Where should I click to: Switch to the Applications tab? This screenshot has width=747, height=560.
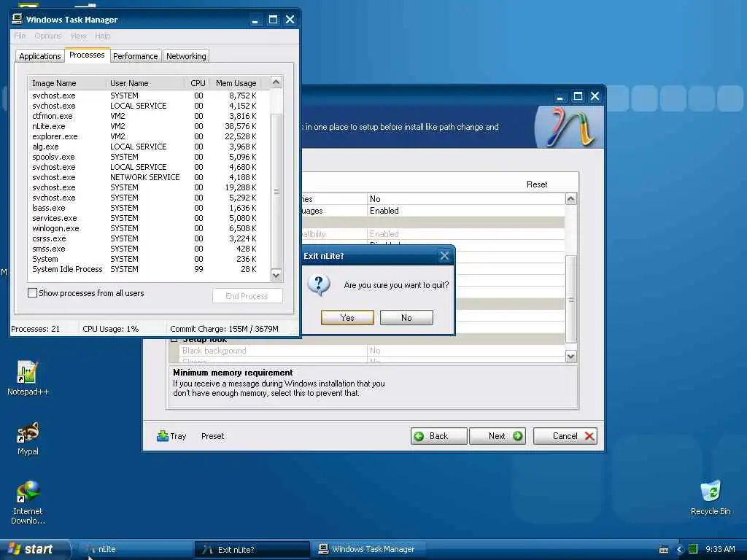click(40, 56)
